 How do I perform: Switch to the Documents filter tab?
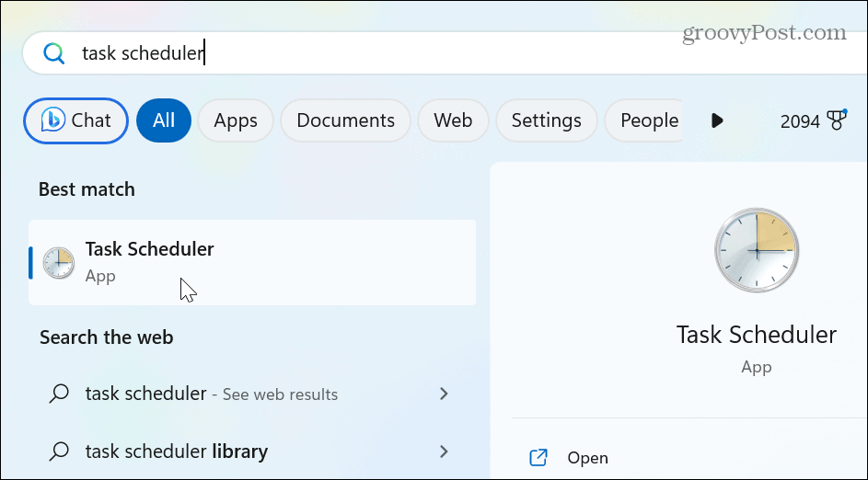345,120
